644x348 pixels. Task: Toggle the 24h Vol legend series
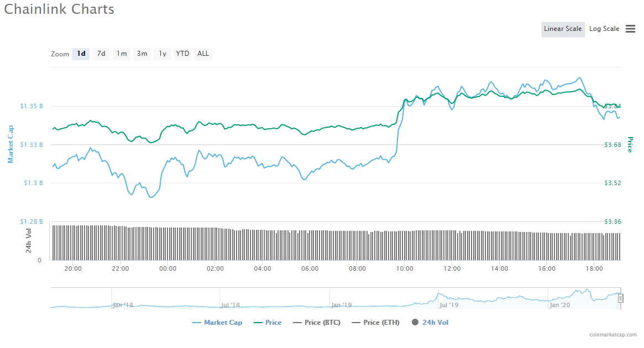[430, 323]
